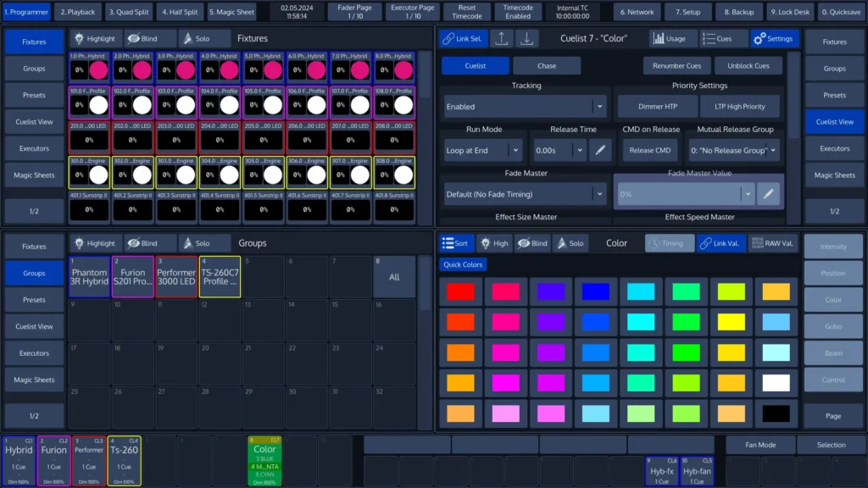Viewport: 868px width, 488px height.
Task: Click the download arrow icon in Cuelist header
Action: 526,38
